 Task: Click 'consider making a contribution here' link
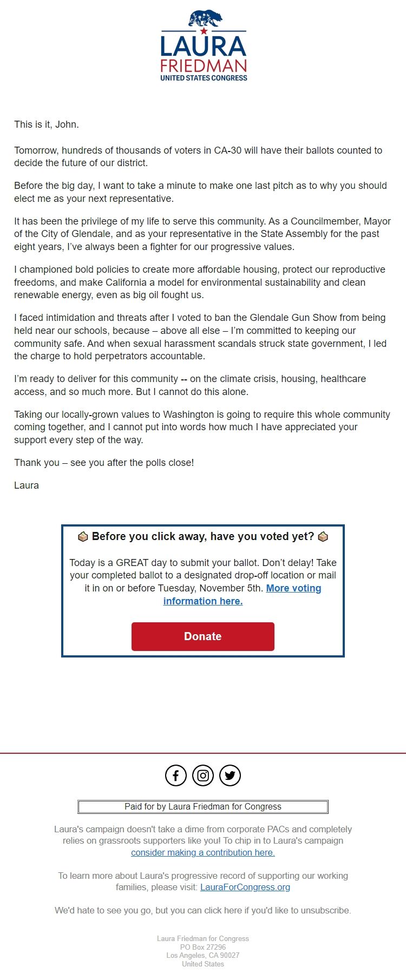[x=203, y=852]
